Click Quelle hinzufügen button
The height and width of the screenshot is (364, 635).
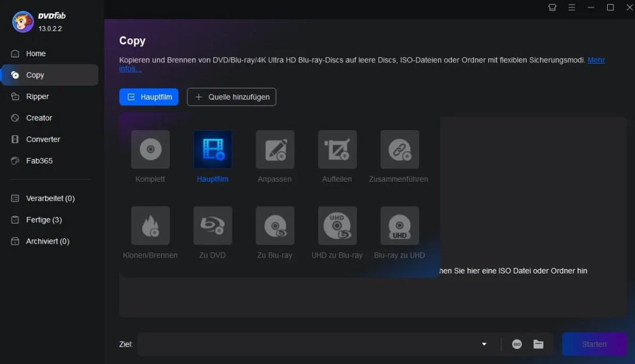232,97
